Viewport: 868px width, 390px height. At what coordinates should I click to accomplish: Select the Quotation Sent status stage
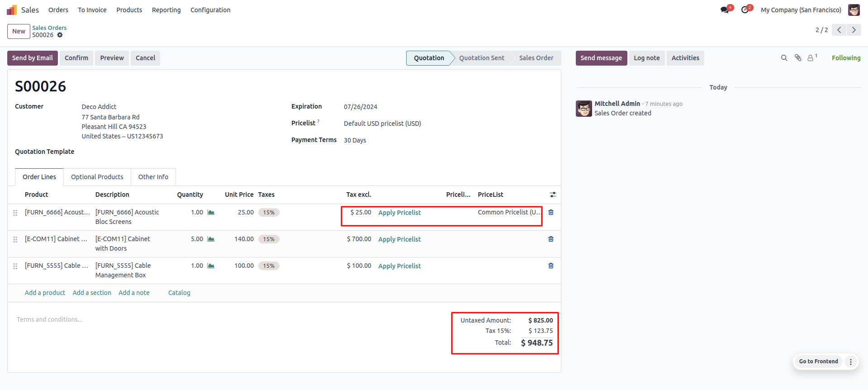click(x=481, y=58)
